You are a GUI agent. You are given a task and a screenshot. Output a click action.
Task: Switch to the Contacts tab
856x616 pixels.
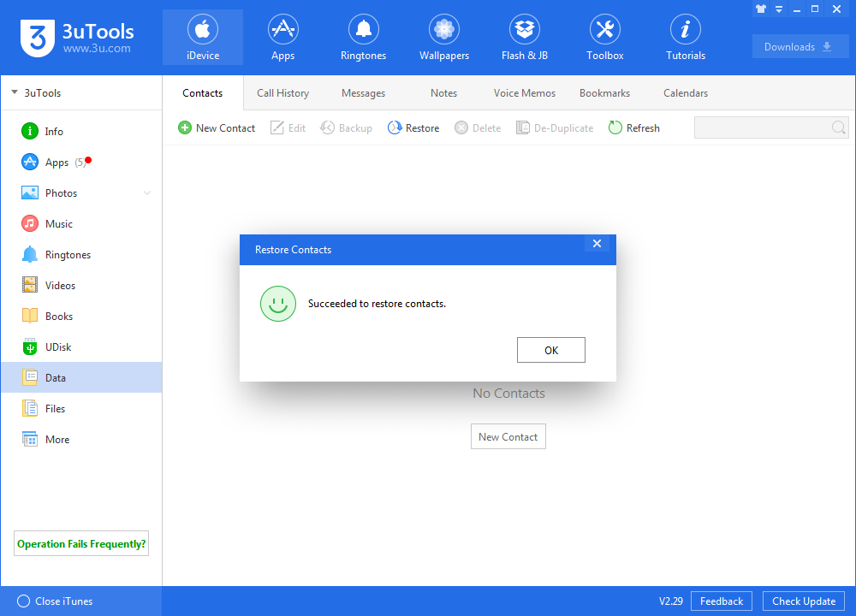(x=203, y=93)
